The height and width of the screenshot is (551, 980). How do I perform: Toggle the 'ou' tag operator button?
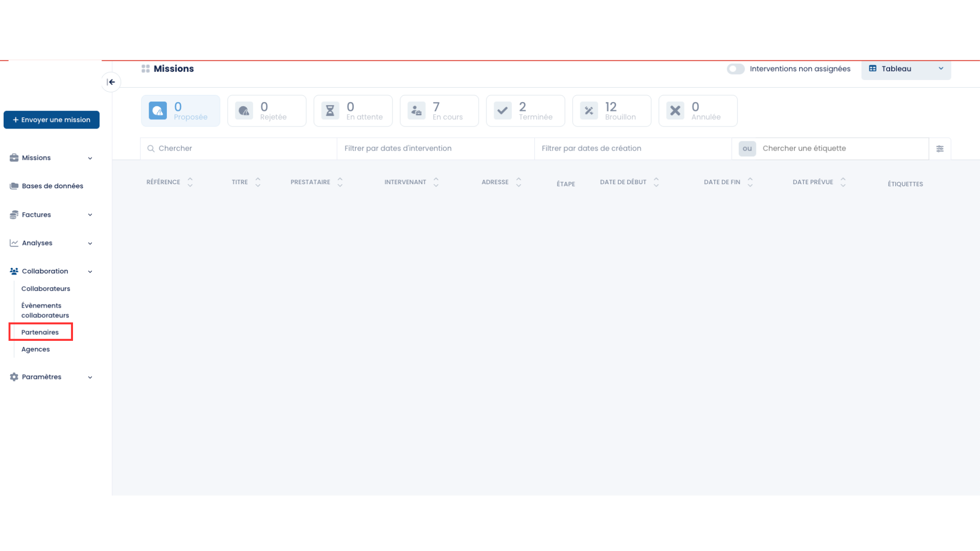coord(747,148)
